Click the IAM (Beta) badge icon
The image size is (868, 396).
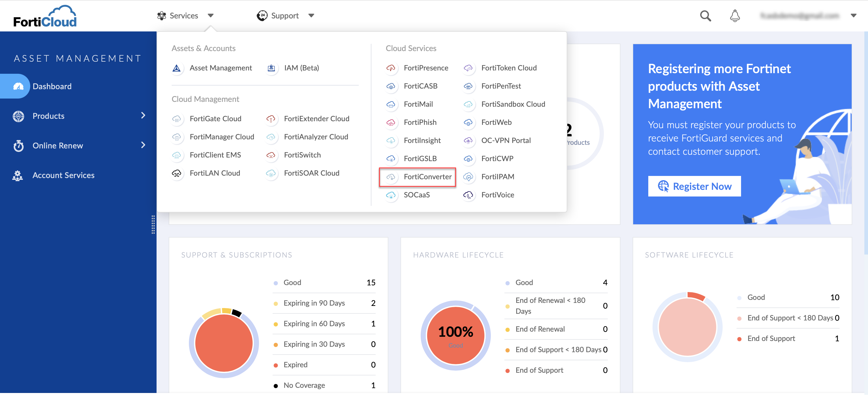pyautogui.click(x=271, y=68)
